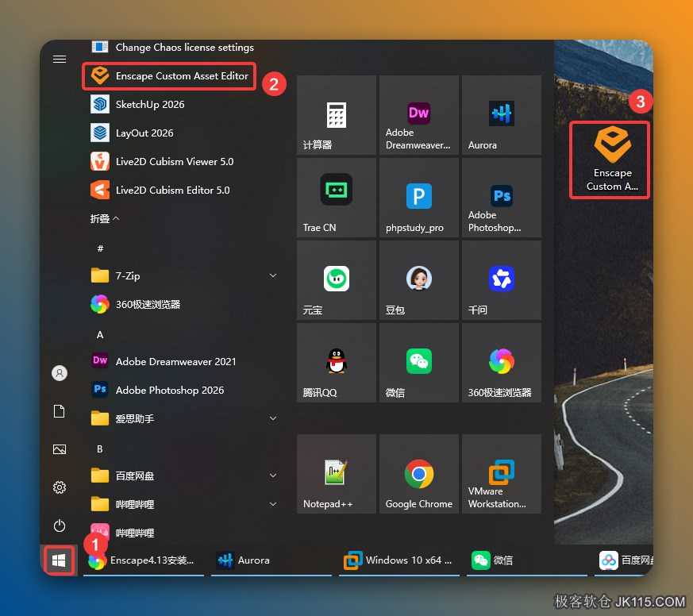Image resolution: width=693 pixels, height=616 pixels.
Task: Launch the 微信 tile in Start menu
Action: (x=418, y=363)
